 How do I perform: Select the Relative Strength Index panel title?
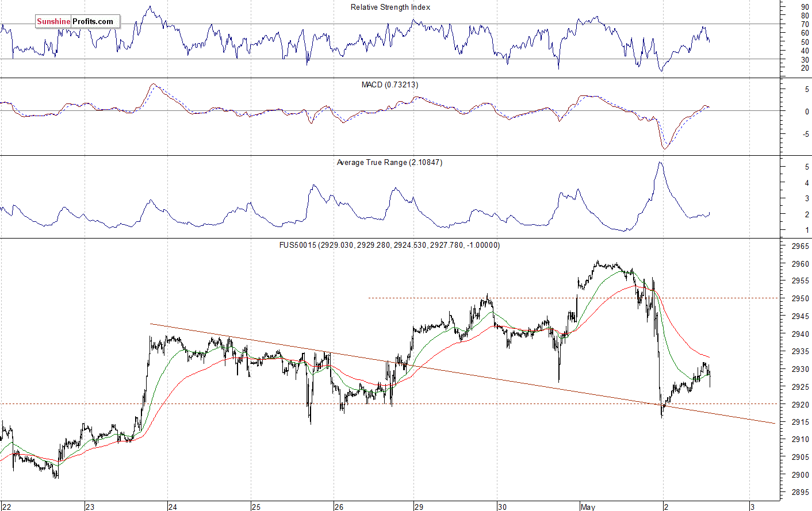[x=390, y=7]
